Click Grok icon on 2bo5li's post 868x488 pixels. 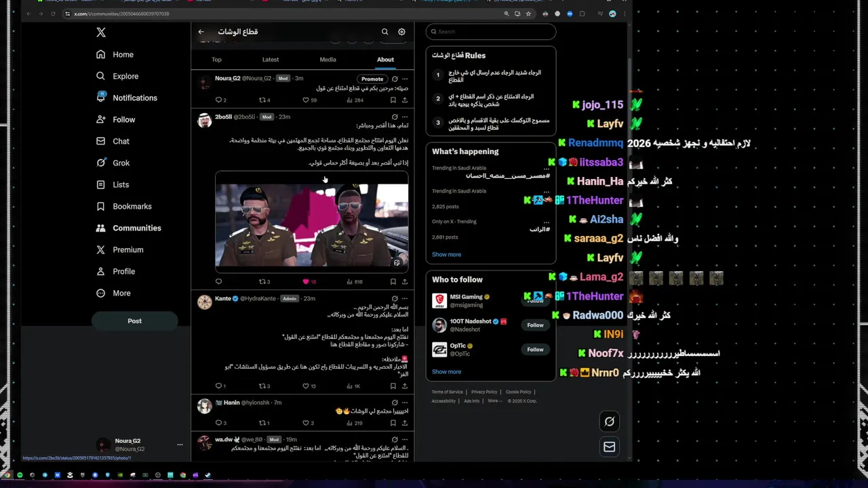pos(395,117)
